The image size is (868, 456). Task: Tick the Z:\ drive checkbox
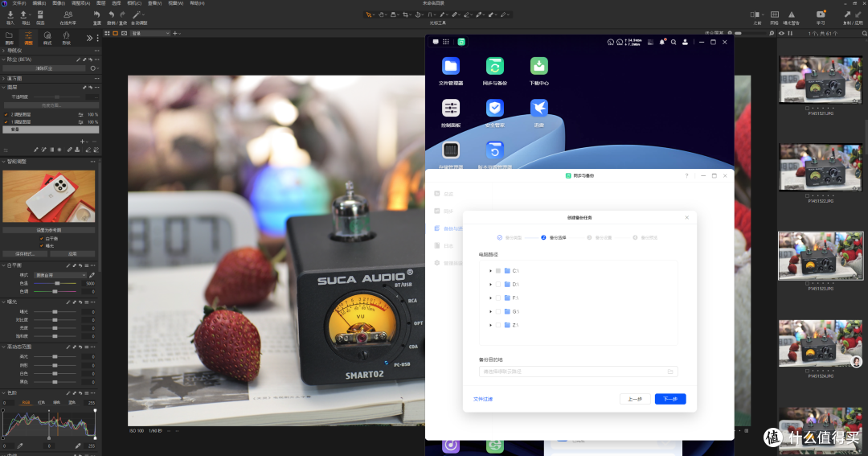[498, 325]
